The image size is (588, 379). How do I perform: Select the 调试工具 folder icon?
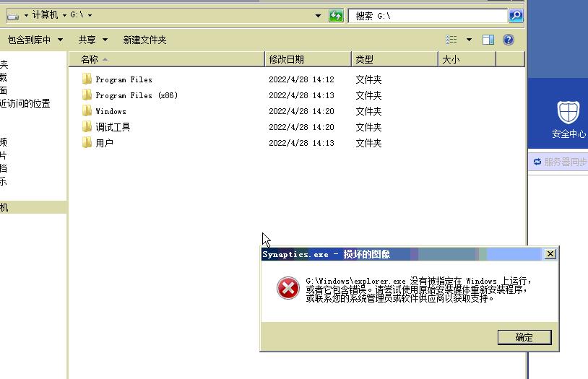(87, 127)
